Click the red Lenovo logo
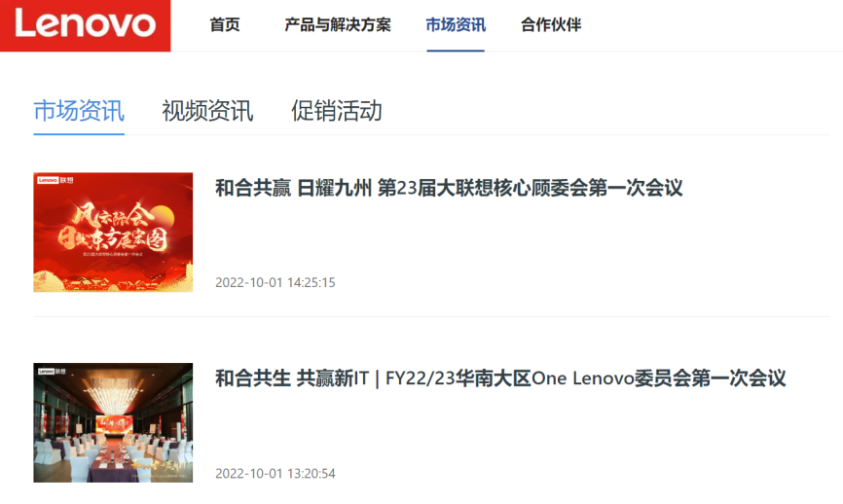 85,25
